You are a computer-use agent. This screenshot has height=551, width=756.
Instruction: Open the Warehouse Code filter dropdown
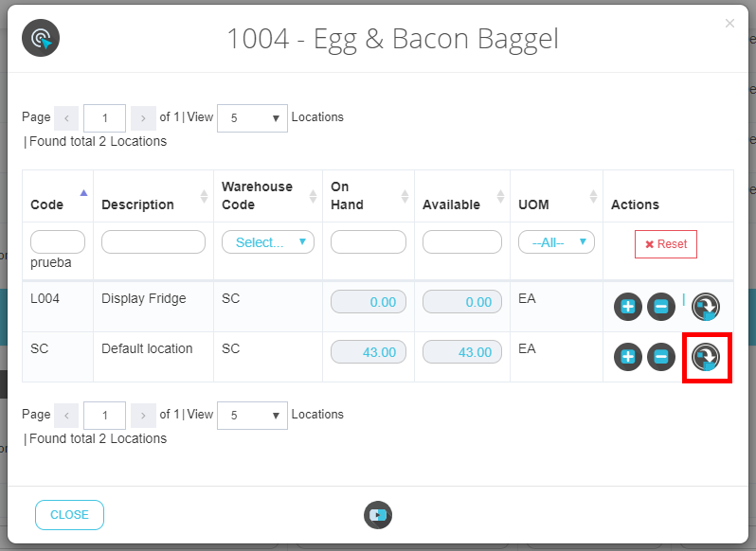268,242
